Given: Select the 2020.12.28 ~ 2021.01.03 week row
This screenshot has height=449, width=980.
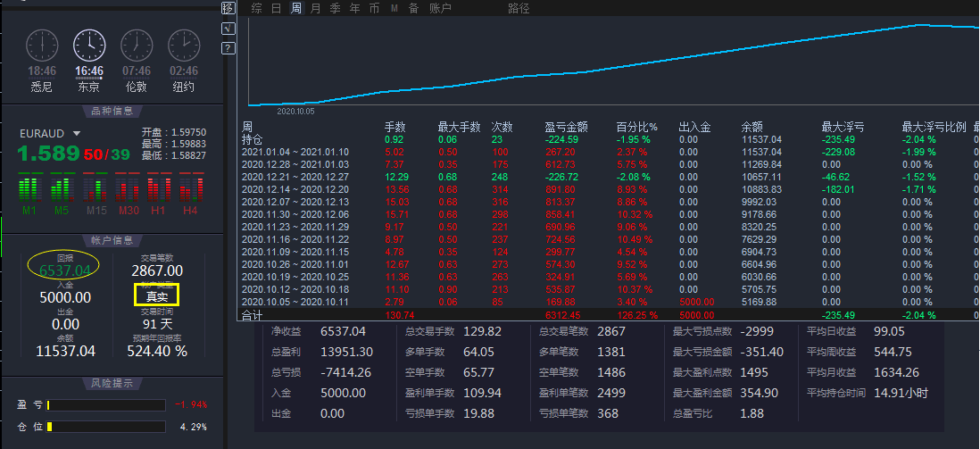Looking at the screenshot, I should [x=610, y=164].
